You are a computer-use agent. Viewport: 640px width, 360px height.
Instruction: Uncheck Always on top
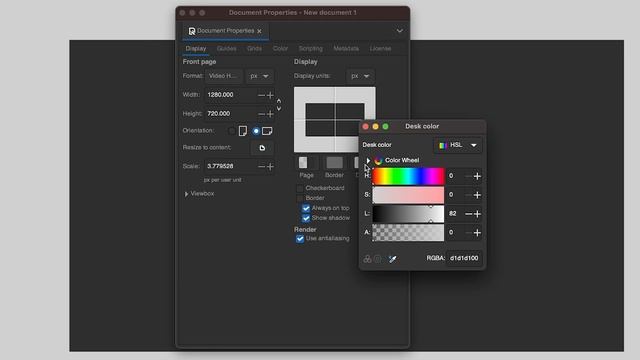pyautogui.click(x=306, y=208)
